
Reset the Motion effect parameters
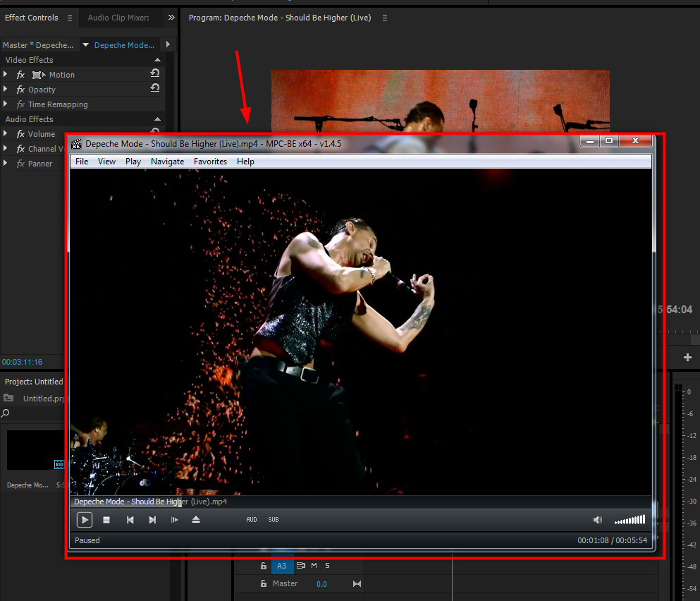coord(155,73)
